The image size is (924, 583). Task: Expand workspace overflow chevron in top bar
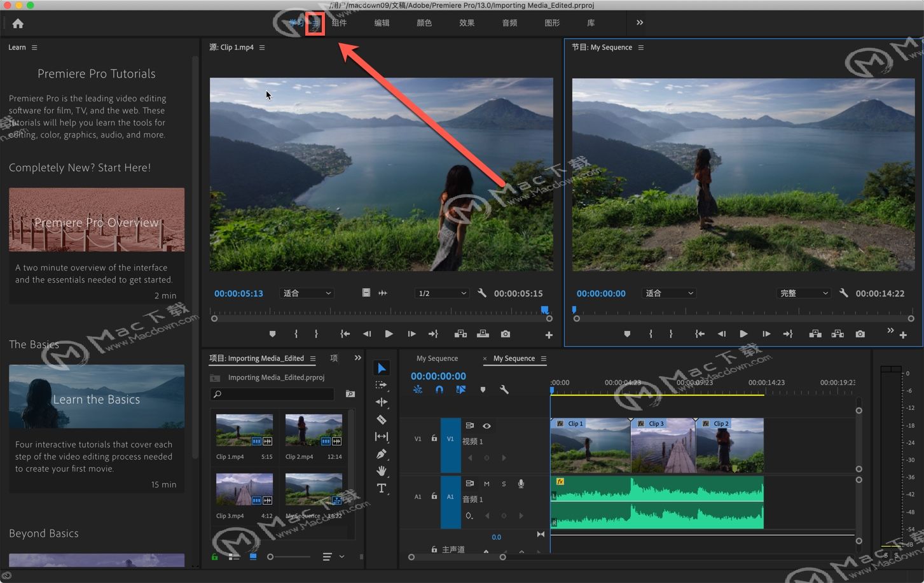(640, 23)
